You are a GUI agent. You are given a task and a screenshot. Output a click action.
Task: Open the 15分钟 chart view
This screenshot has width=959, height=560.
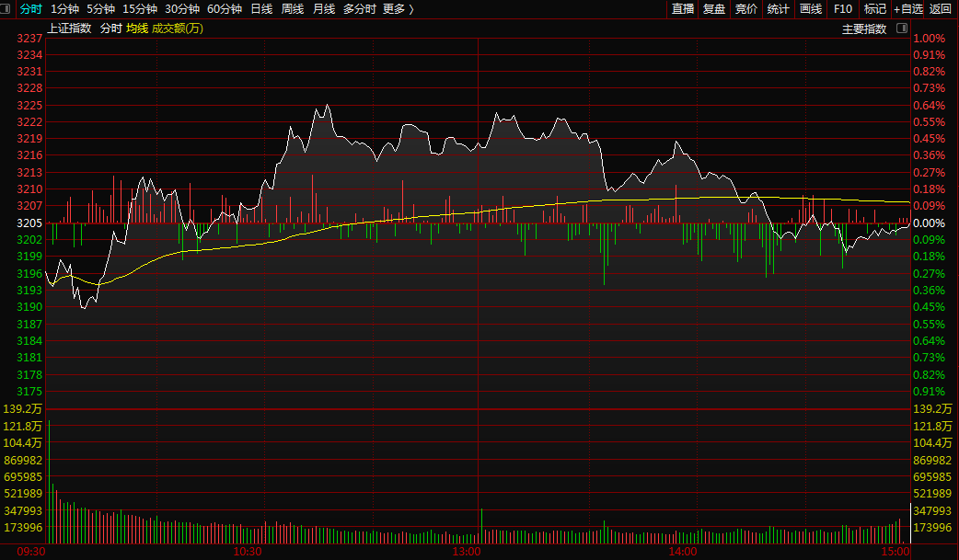[x=140, y=9]
